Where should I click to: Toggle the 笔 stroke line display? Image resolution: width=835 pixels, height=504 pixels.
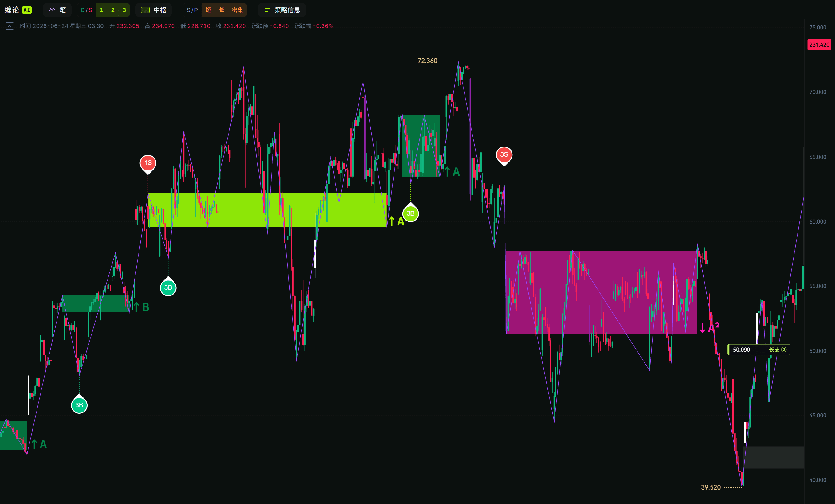[57, 10]
